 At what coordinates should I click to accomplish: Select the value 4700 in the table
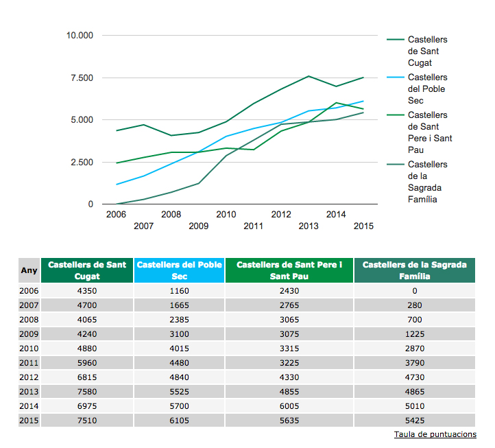tap(87, 305)
